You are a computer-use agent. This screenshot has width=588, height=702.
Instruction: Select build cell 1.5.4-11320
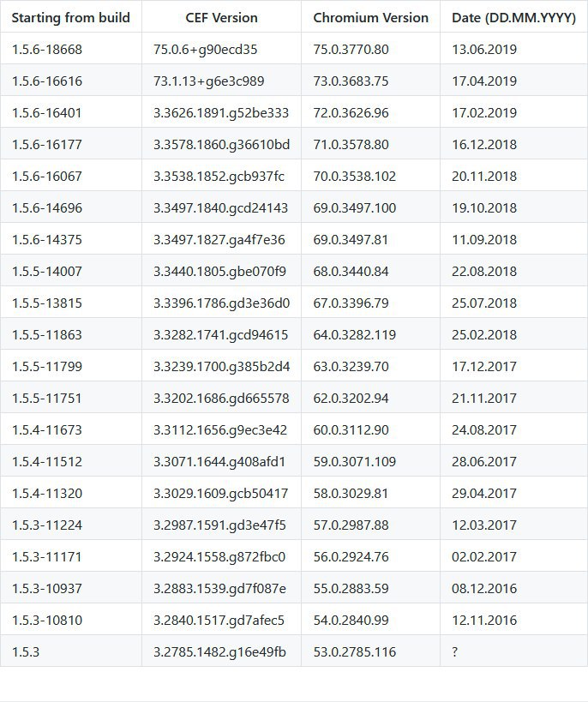pos(71,494)
